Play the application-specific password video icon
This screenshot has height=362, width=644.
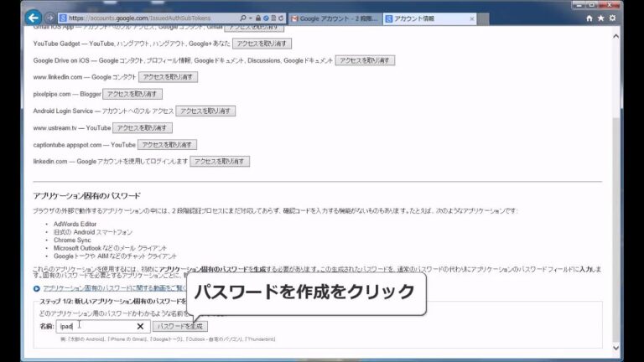[x=37, y=288]
